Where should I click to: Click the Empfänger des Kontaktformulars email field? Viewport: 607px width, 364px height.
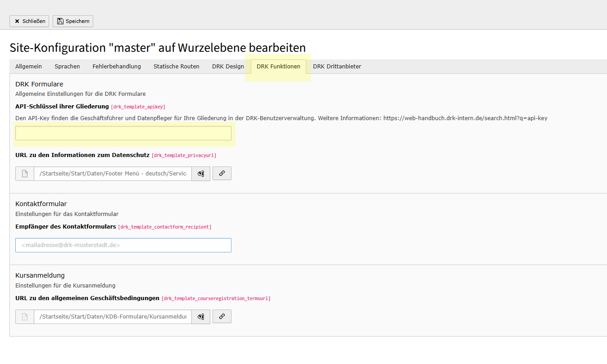click(123, 245)
